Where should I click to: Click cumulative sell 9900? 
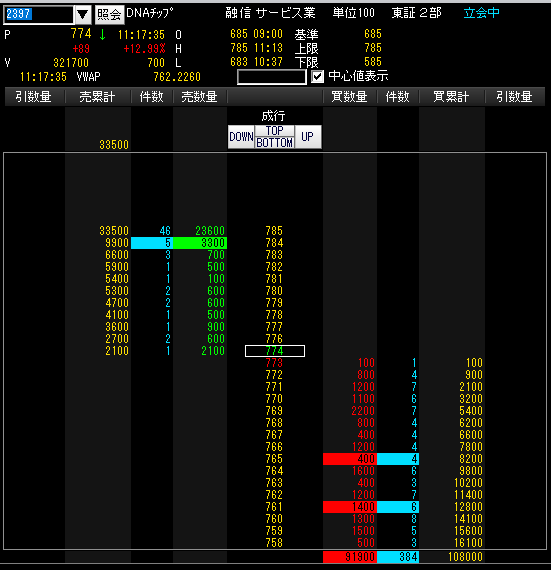(117, 243)
